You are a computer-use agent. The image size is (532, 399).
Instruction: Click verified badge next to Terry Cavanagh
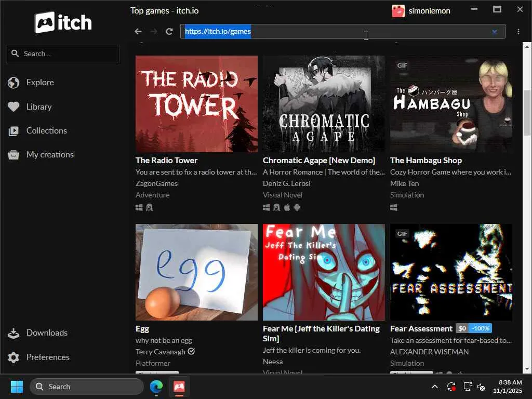tap(191, 352)
